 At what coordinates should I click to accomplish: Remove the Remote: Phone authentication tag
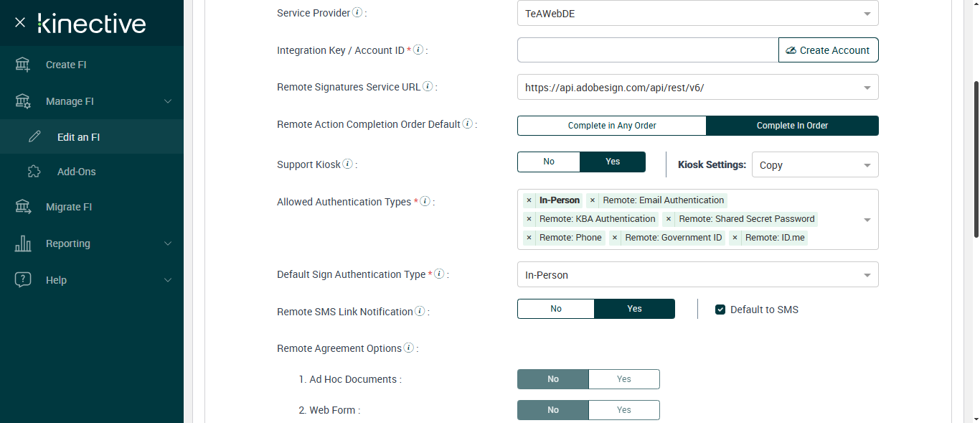click(x=529, y=238)
